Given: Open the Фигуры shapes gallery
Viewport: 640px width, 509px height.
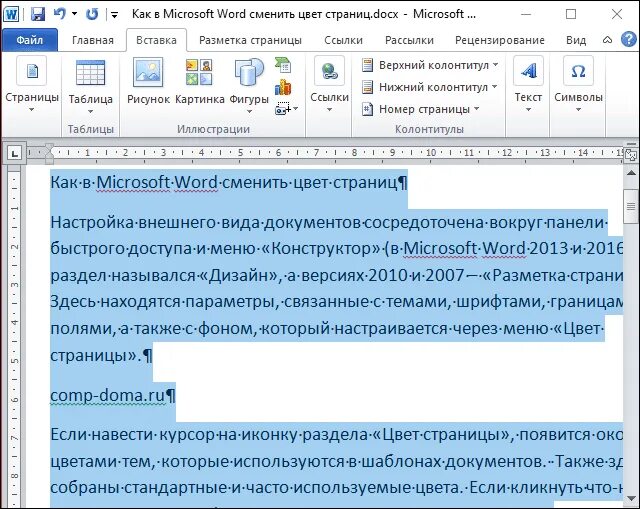Looking at the screenshot, I should click(x=249, y=86).
